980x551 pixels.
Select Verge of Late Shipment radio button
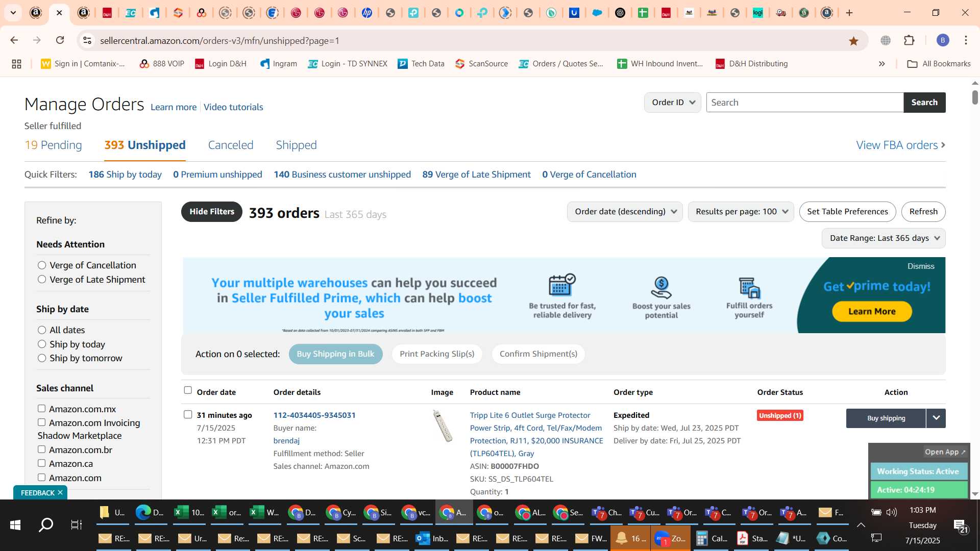point(42,280)
